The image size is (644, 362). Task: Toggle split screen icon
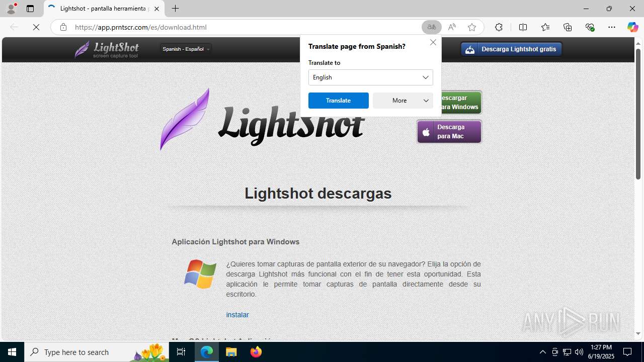[523, 27]
